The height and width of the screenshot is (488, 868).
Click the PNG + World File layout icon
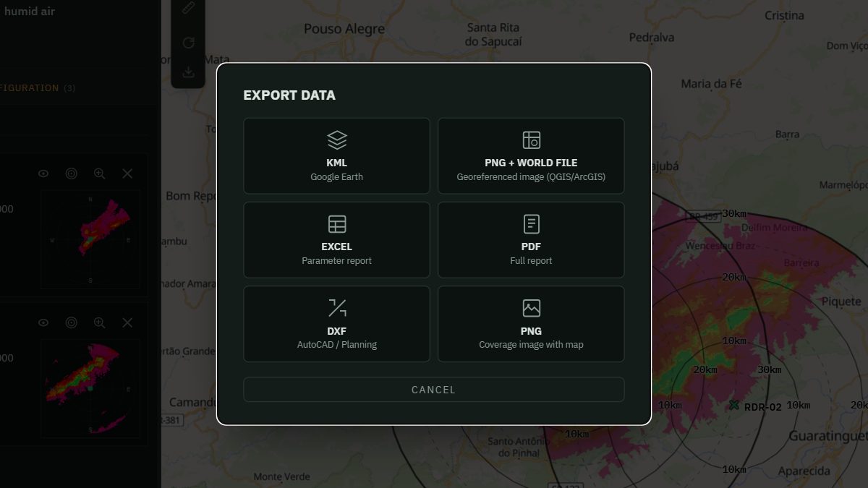(532, 140)
